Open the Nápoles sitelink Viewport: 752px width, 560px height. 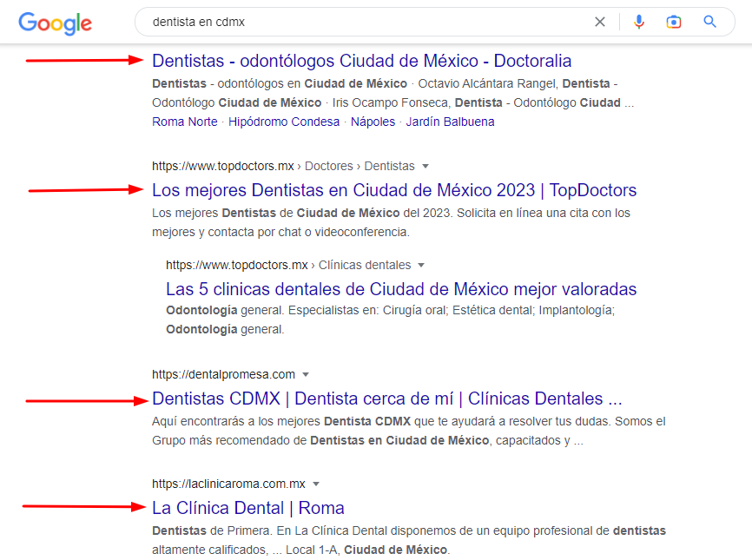[373, 122]
